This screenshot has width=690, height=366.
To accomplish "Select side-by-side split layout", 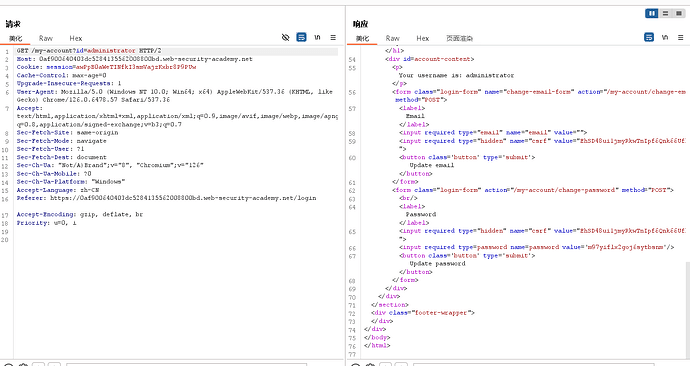I will click(x=652, y=14).
